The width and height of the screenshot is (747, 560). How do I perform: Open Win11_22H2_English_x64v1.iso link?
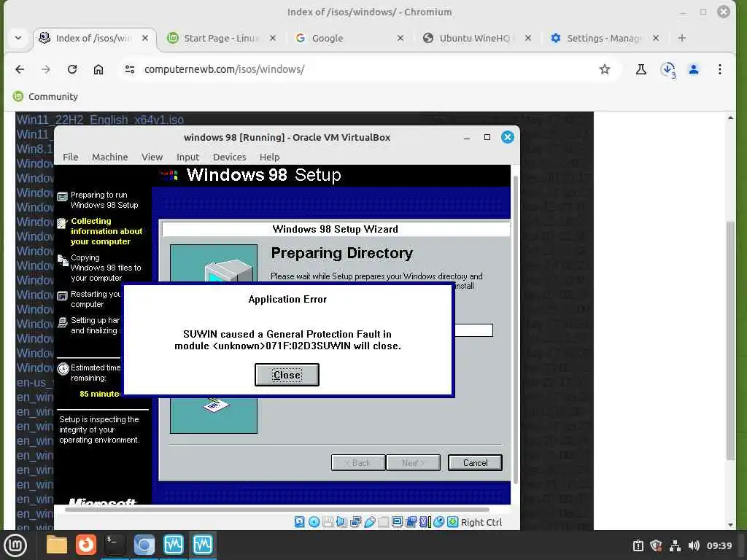[x=100, y=120]
